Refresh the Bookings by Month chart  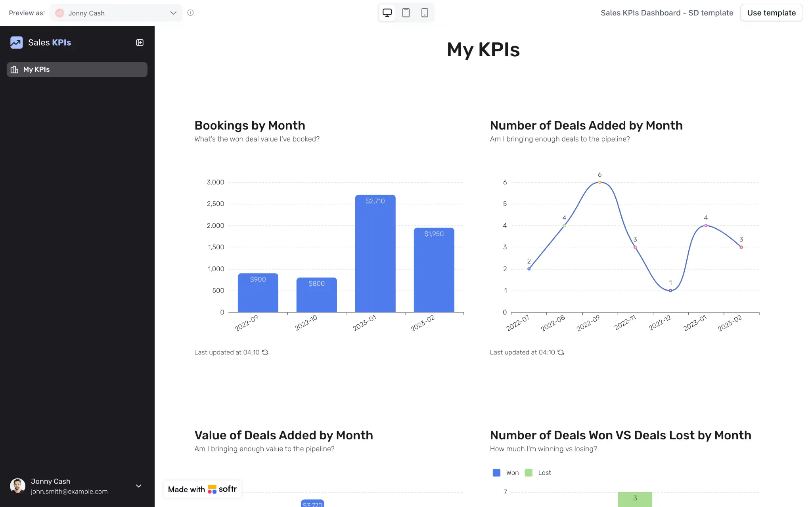click(265, 352)
